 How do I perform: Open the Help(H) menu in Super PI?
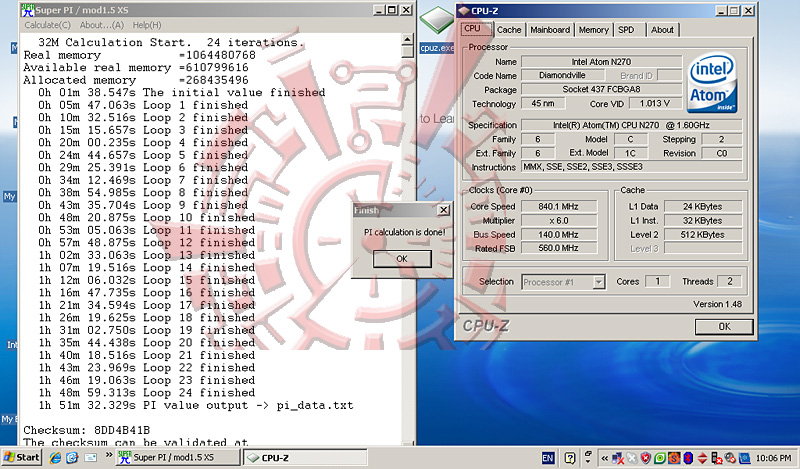147,25
